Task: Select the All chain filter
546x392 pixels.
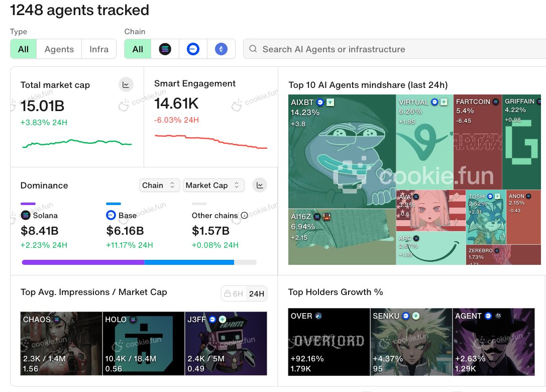Action: point(138,49)
